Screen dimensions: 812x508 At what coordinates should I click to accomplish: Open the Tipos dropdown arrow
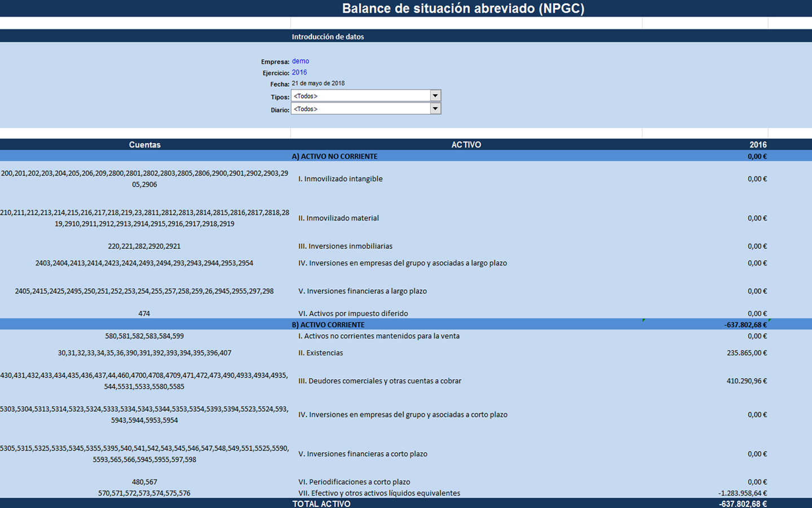(435, 96)
